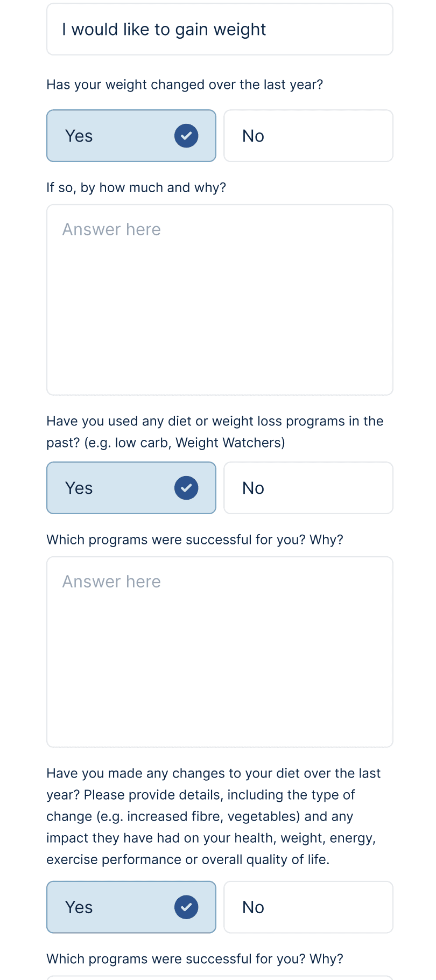Screen dimensions: 436x980
Task: Click the 'Answer here' placeholder text
Action: [x=111, y=229]
